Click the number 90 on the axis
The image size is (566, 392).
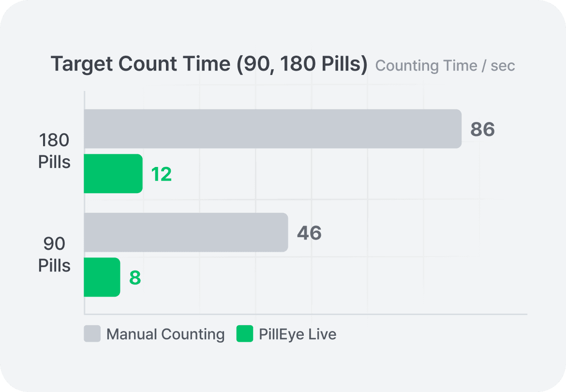pos(54,244)
